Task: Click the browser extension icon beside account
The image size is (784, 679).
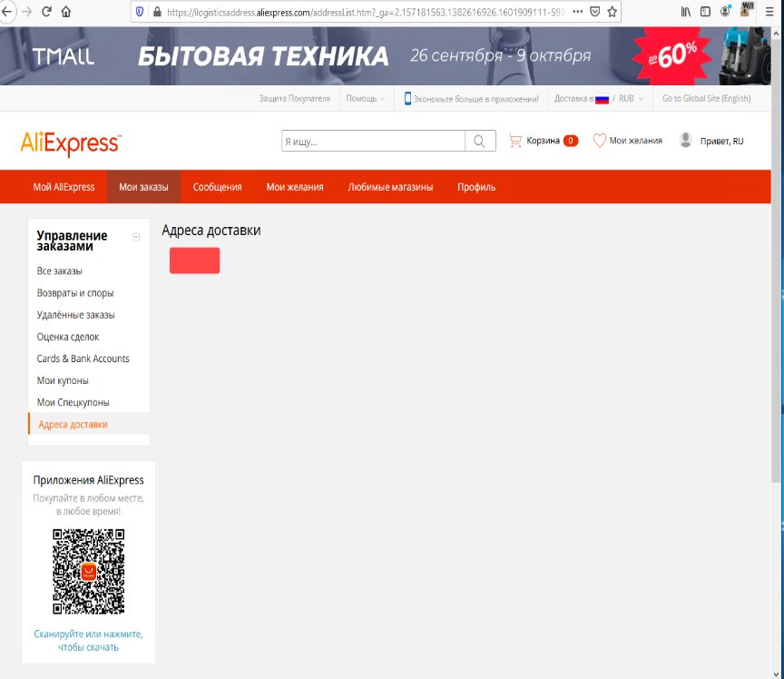Action: pyautogui.click(x=746, y=10)
